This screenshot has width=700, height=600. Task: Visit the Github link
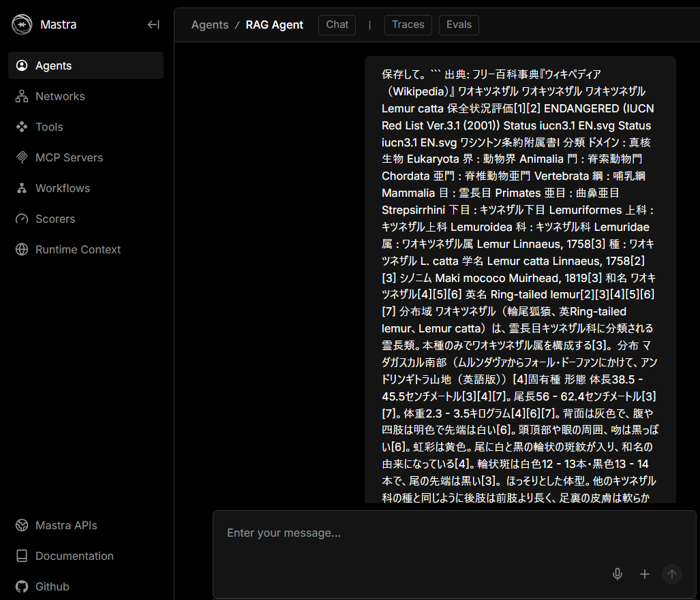click(52, 586)
